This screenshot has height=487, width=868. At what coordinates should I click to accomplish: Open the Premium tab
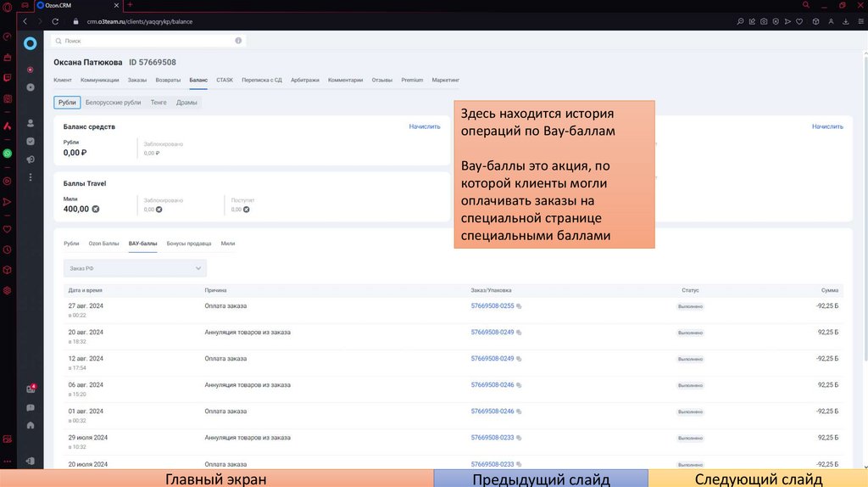tap(412, 80)
